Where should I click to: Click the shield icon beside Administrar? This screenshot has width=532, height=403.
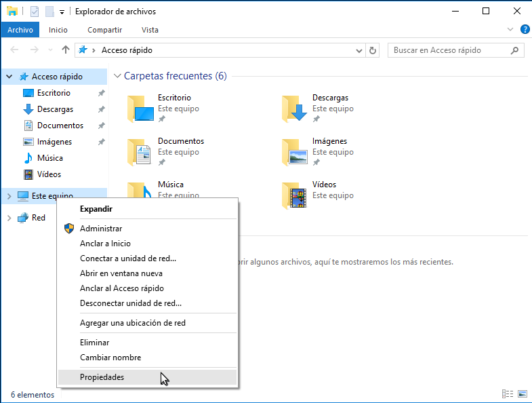[x=69, y=229]
